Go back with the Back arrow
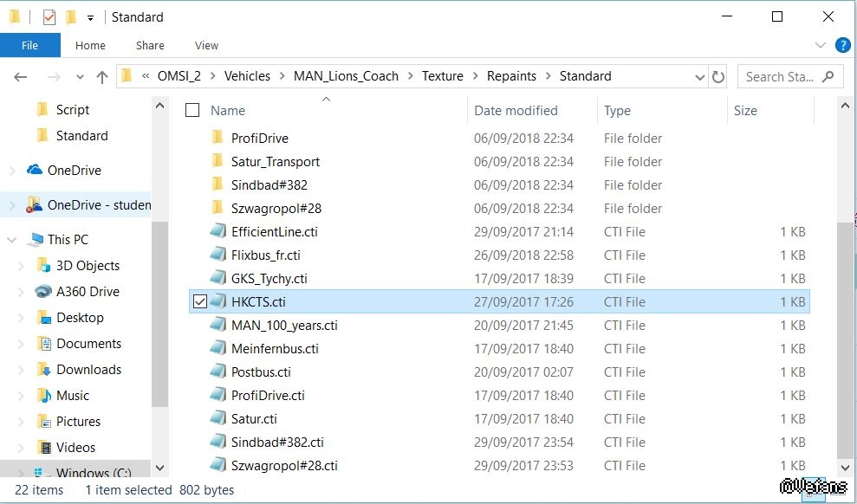This screenshot has height=504, width=857. (x=21, y=77)
